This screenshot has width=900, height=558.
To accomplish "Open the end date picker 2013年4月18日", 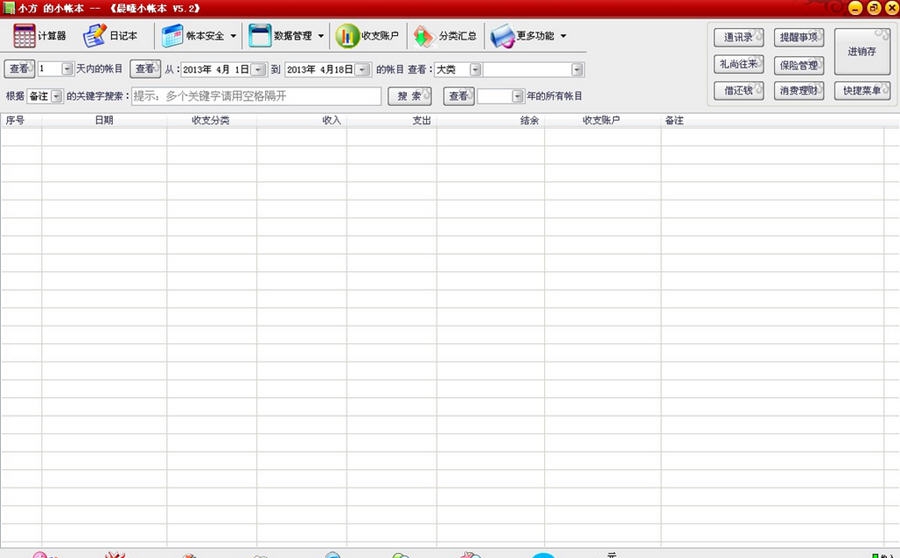I will click(x=362, y=69).
